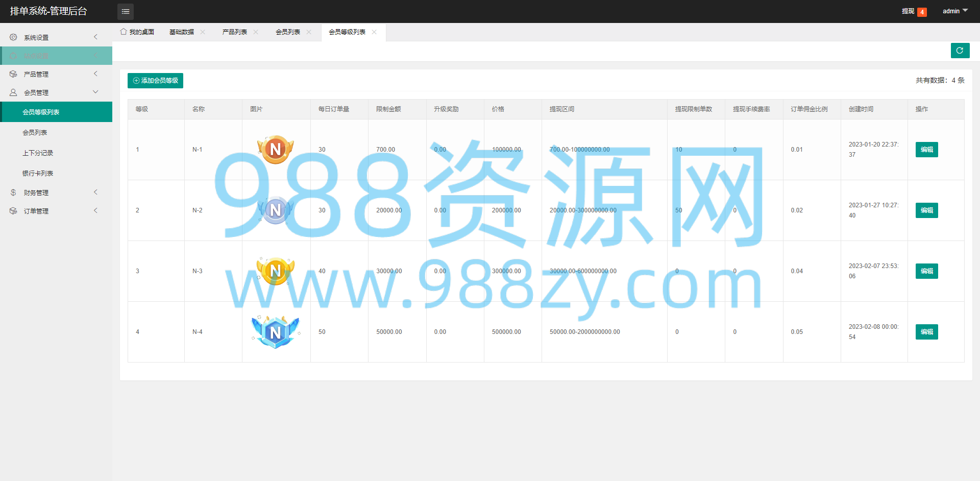Viewport: 980px width, 481px height.
Task: Click the user icon beside 会员管理
Action: point(13,92)
